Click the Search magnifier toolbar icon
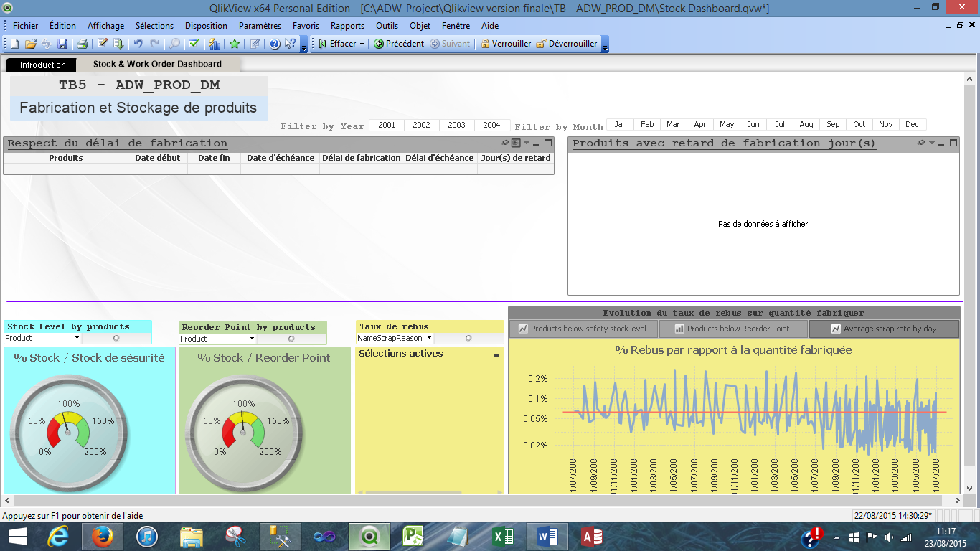 [x=174, y=44]
